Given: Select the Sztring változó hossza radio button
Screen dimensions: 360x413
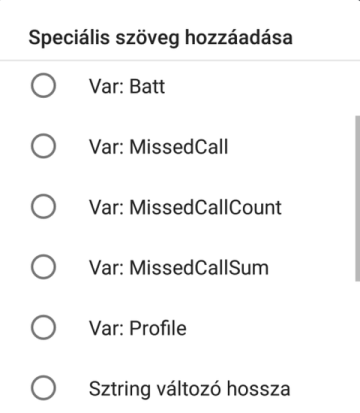Looking at the screenshot, I should [x=43, y=388].
